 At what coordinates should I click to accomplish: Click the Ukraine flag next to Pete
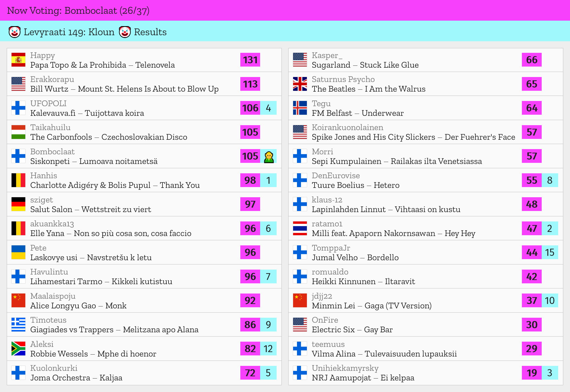click(18, 252)
